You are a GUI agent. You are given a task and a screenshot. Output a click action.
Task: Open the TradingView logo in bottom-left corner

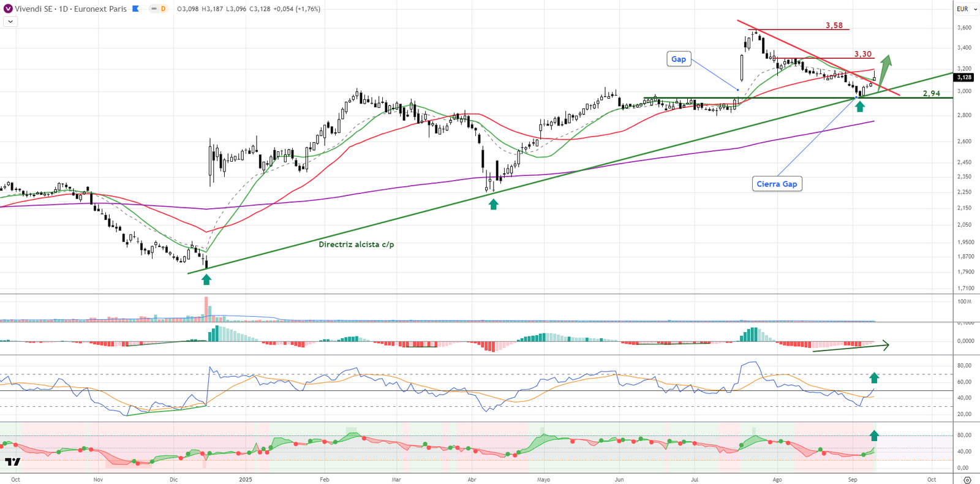(x=12, y=462)
